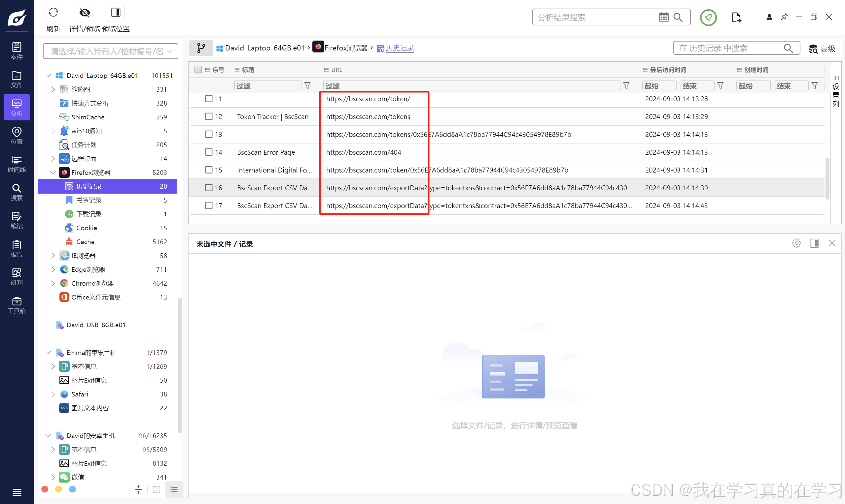Toggle the select-all header checkbox

pyautogui.click(x=198, y=70)
